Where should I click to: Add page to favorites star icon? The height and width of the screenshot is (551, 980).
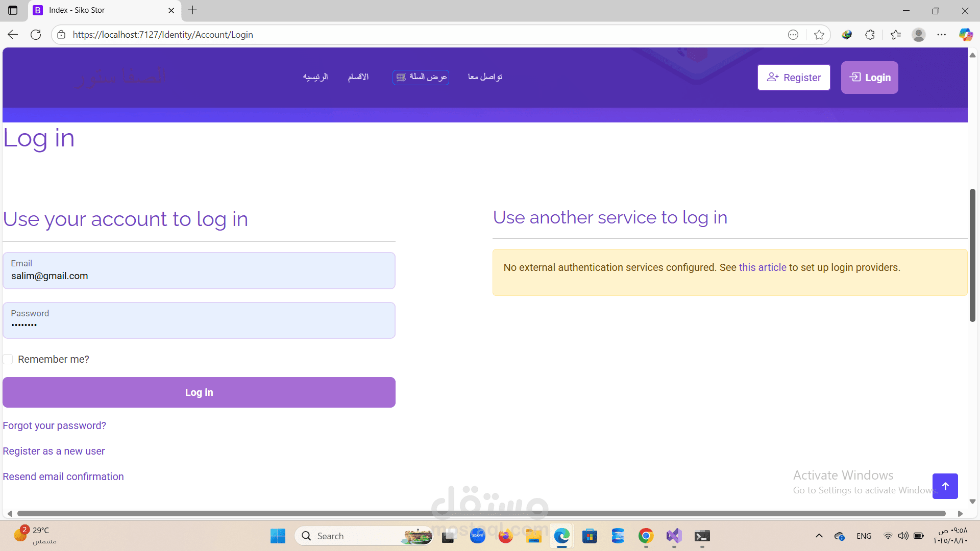tap(819, 35)
